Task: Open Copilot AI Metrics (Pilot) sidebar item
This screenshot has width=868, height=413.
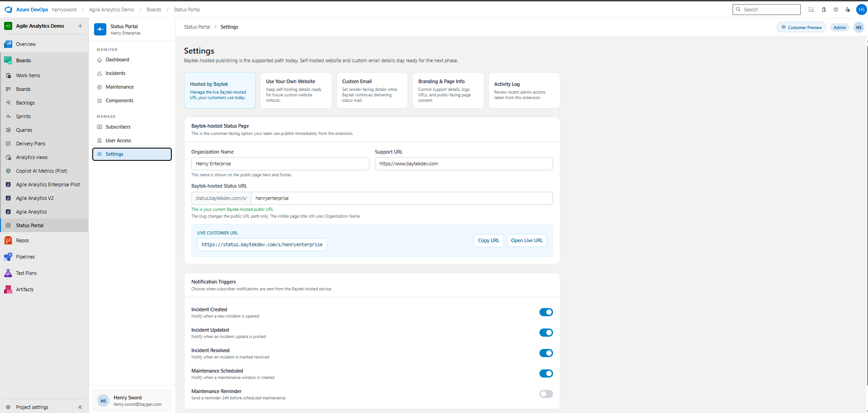Action: tap(40, 170)
